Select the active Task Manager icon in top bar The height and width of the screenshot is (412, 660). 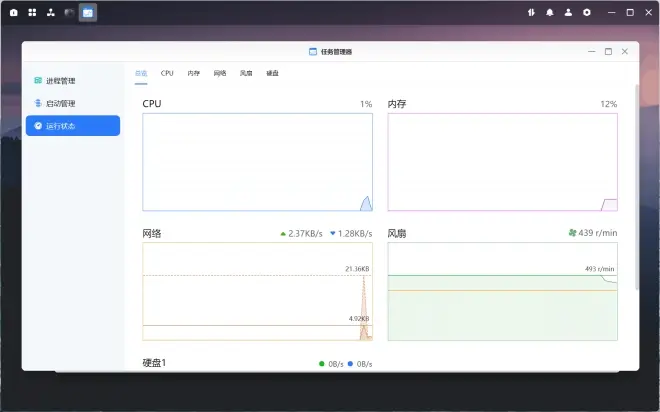coord(88,13)
